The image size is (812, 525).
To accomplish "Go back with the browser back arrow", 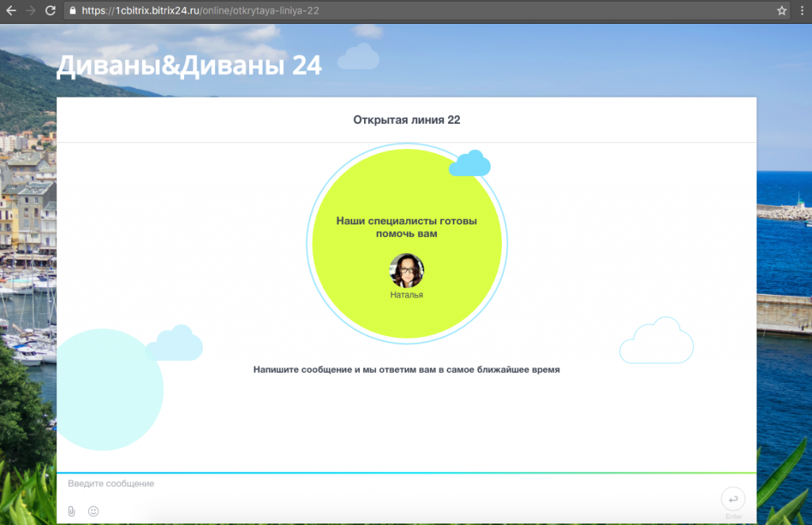I will pos(11,10).
